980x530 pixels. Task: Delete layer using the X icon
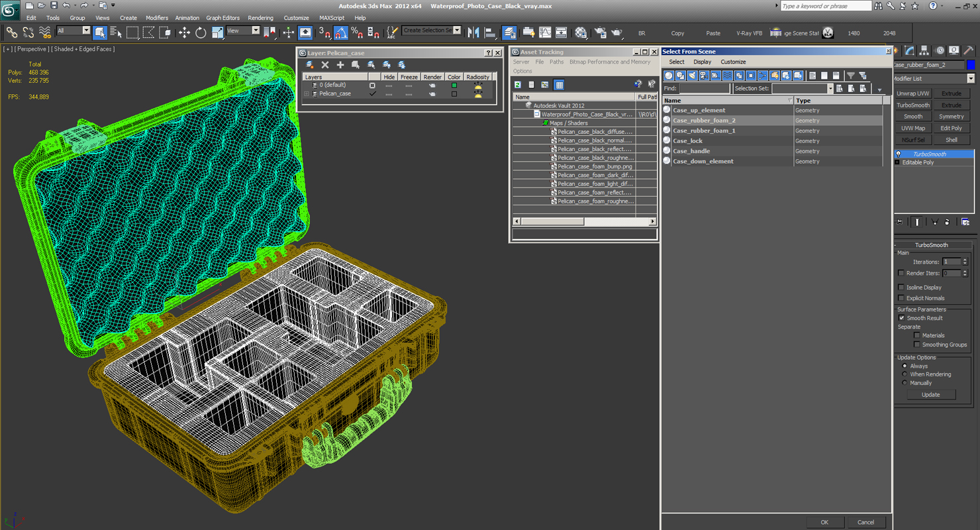325,64
